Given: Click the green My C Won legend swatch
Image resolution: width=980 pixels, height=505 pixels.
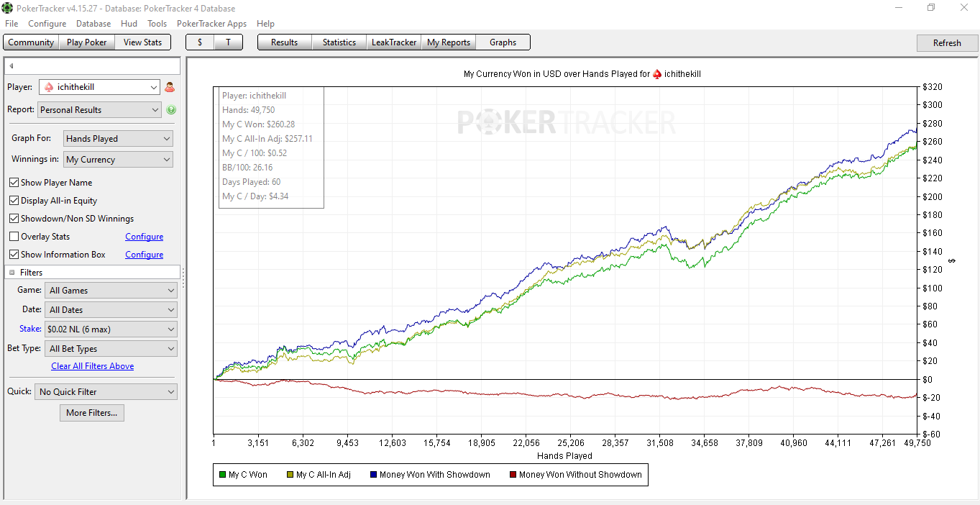Looking at the screenshot, I should click(x=223, y=475).
